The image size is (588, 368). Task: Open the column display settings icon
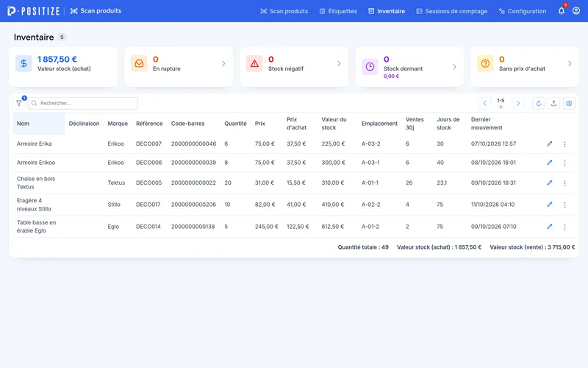(x=569, y=103)
